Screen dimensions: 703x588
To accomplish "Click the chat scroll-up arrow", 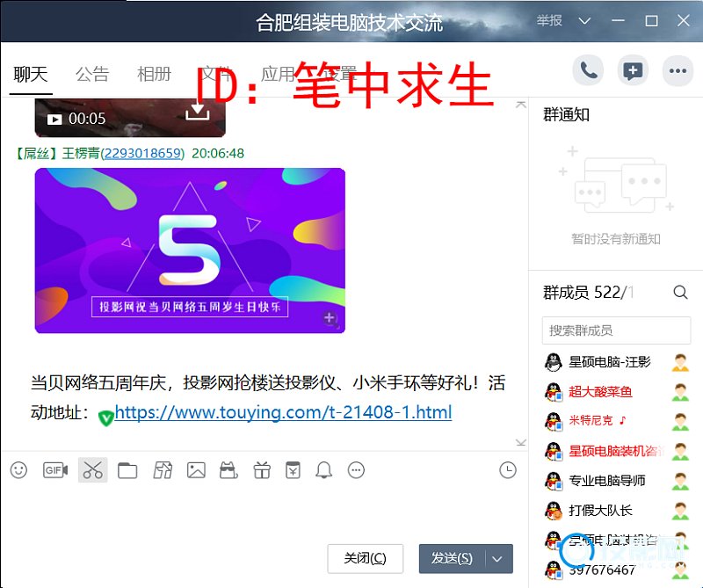I will (520, 105).
